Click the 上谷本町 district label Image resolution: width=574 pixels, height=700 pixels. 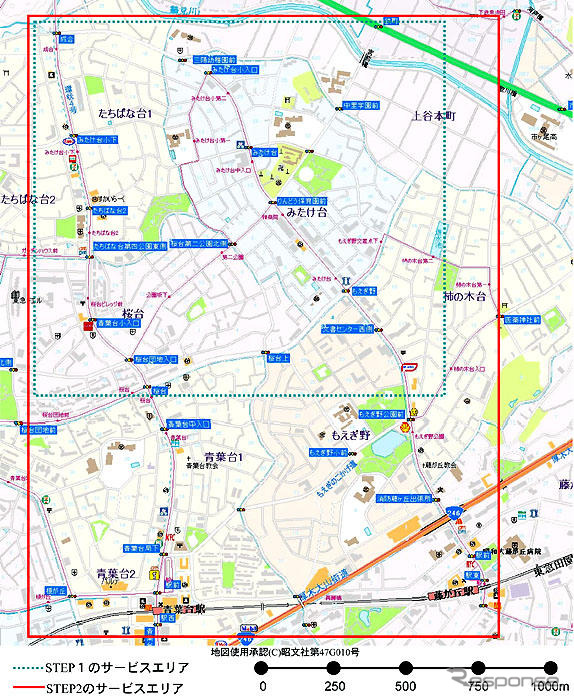pyautogui.click(x=433, y=116)
